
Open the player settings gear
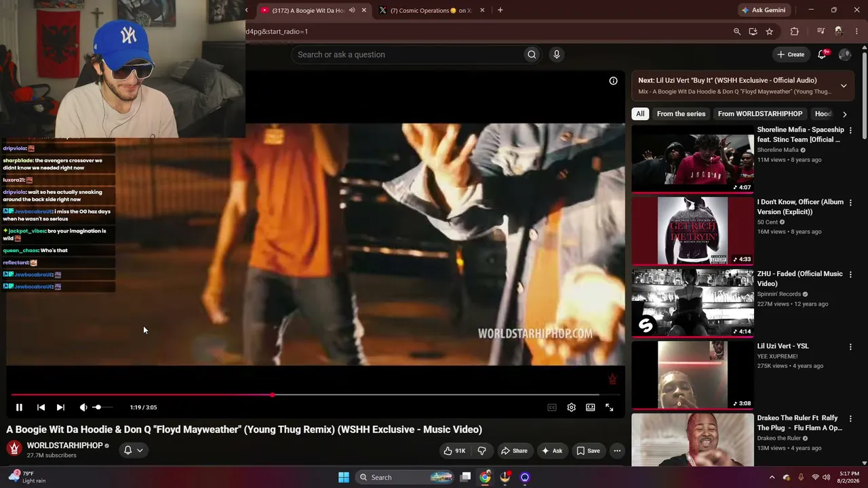click(x=572, y=407)
